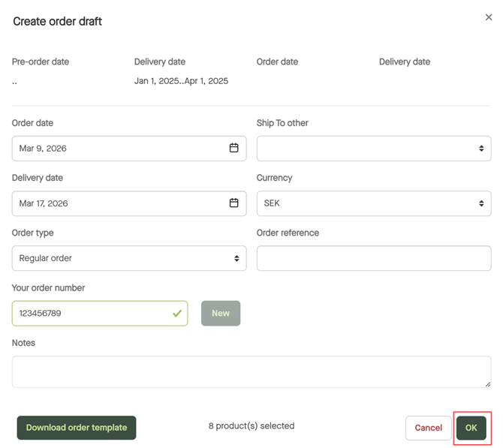Expand the Ship To other dropdown
The image size is (503, 448).
[374, 149]
